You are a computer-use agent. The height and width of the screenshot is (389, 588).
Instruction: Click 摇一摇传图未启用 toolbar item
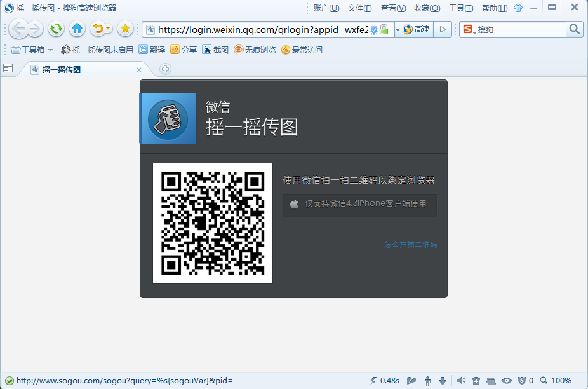click(x=97, y=50)
